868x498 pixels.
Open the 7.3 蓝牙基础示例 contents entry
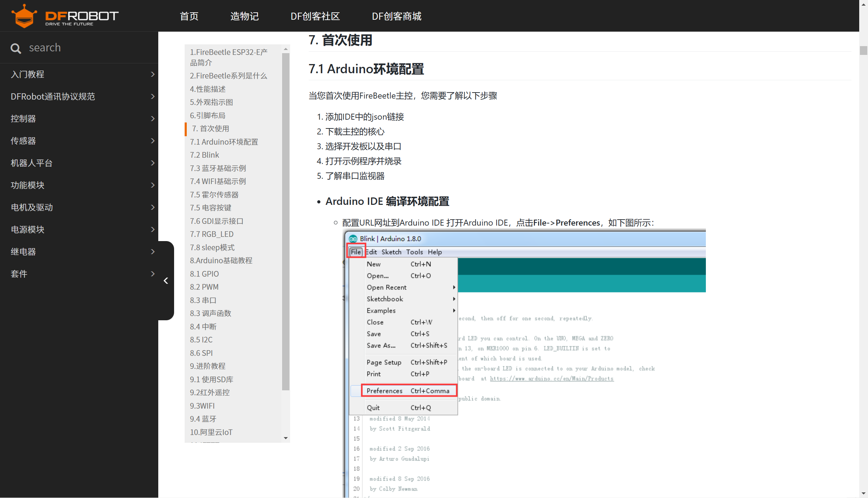[218, 168]
